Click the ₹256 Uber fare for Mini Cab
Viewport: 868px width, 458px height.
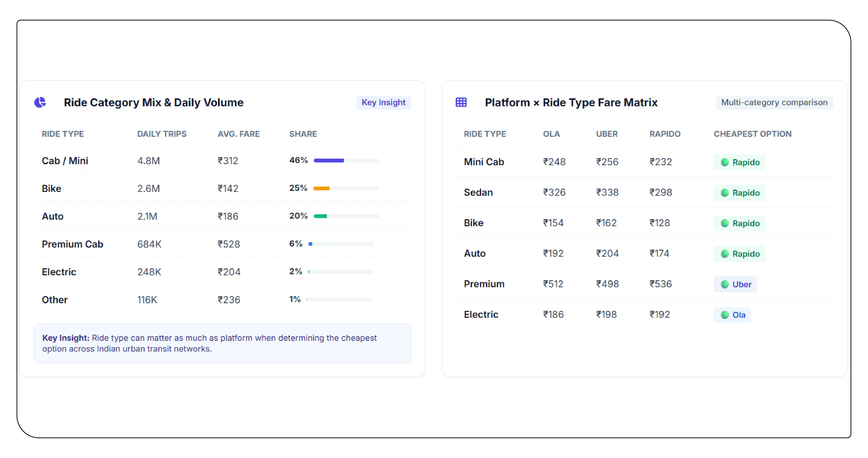pos(607,162)
